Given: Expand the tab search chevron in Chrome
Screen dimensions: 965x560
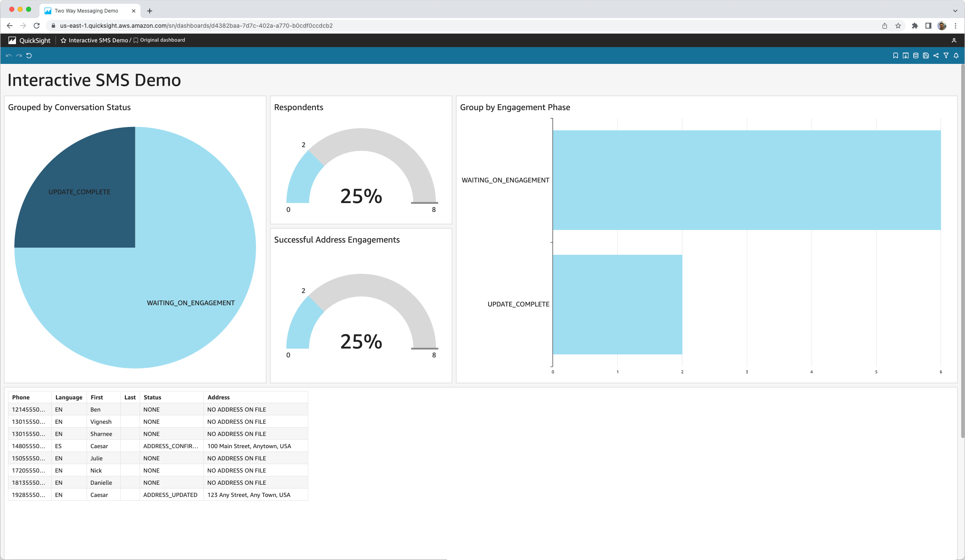Looking at the screenshot, I should 955,11.
